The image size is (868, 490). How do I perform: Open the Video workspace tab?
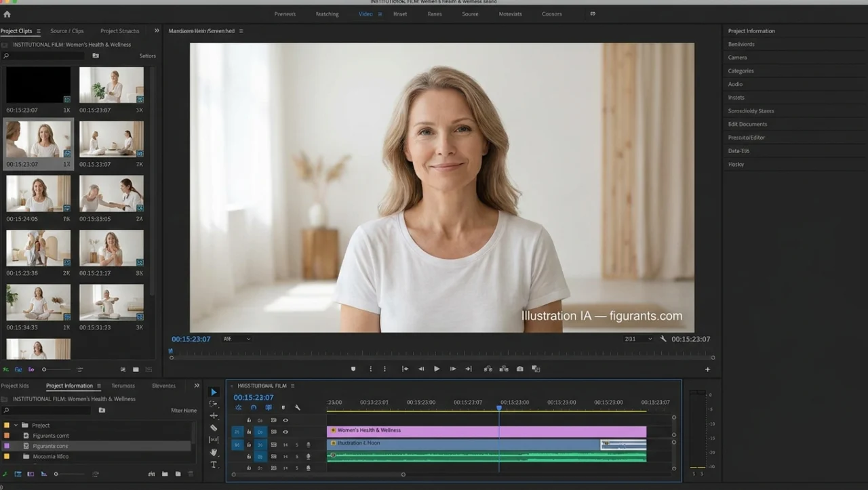(366, 14)
